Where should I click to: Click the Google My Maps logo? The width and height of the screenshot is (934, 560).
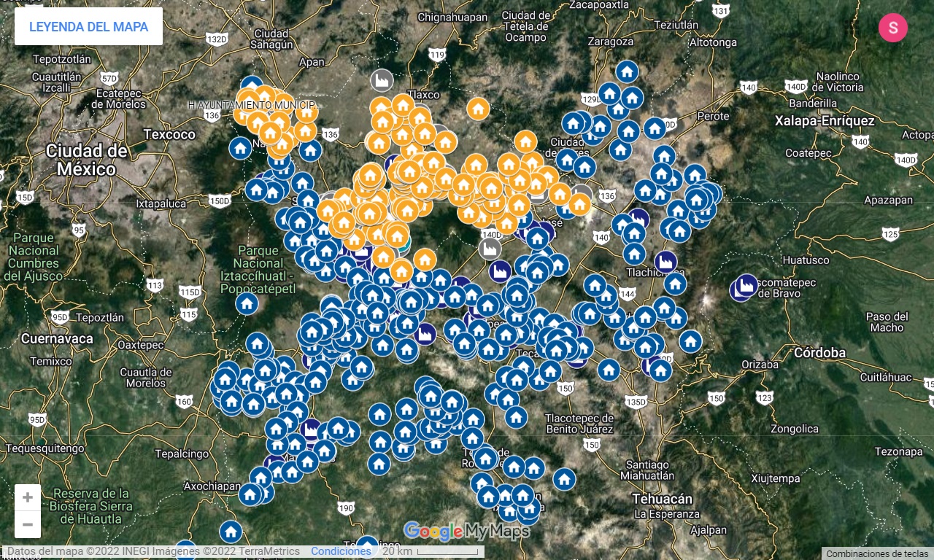(466, 531)
